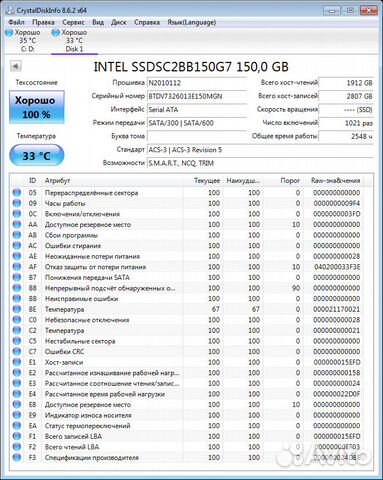The image size is (383, 480).
Task: Click the Порог column header
Action: (283, 180)
